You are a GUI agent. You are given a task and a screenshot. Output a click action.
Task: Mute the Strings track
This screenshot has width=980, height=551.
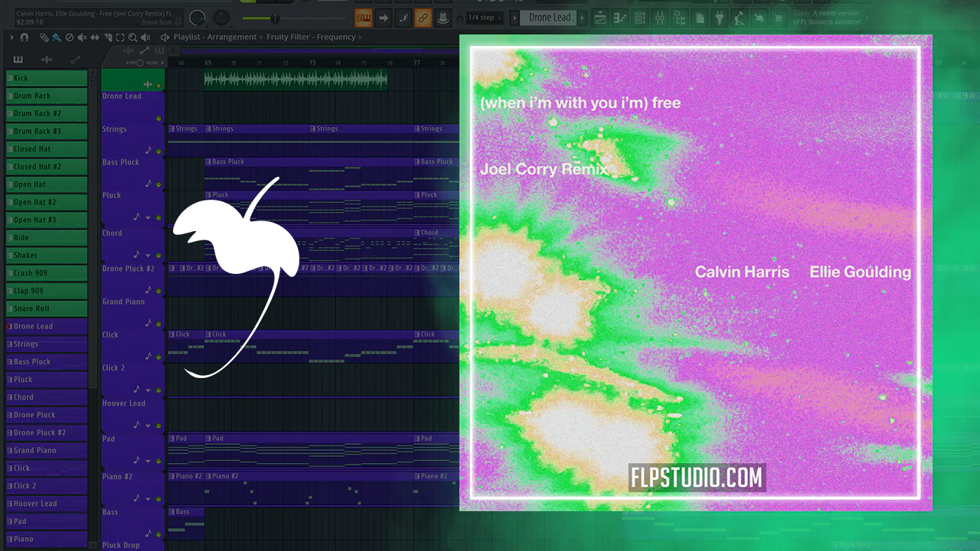(158, 152)
